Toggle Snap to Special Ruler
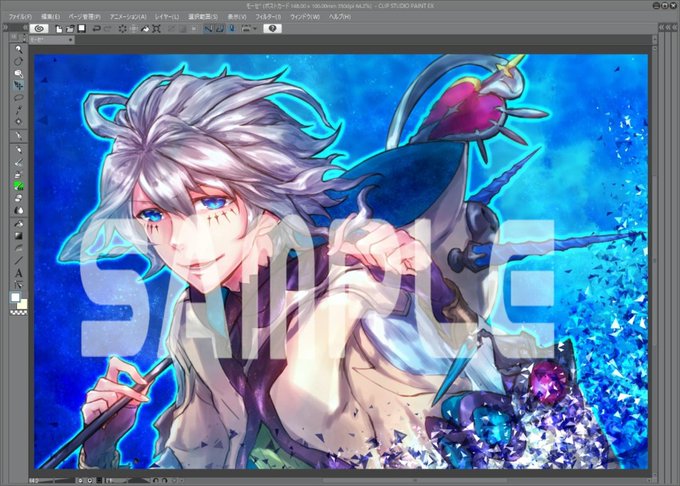The image size is (680, 486). 220,29
